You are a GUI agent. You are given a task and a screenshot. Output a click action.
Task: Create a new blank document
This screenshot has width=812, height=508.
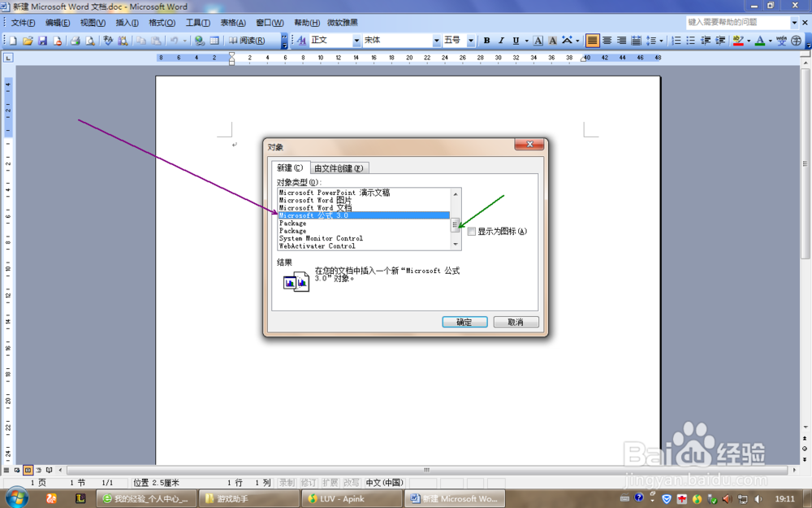coord(13,41)
